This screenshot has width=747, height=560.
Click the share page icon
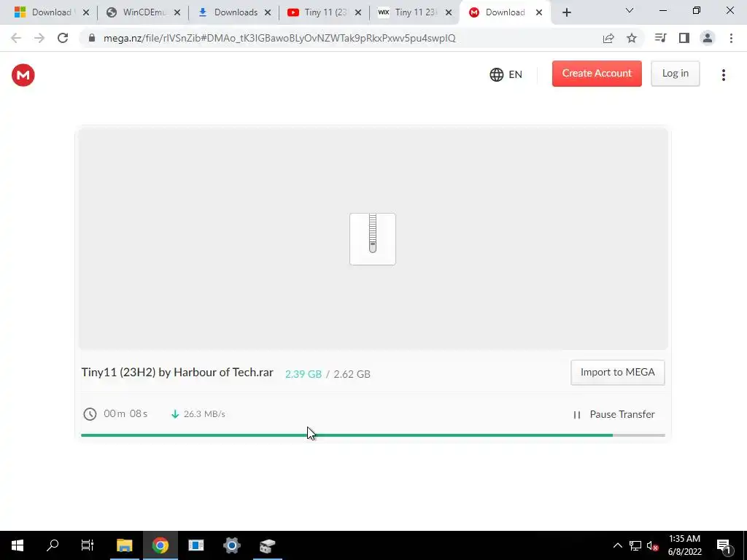pyautogui.click(x=608, y=38)
